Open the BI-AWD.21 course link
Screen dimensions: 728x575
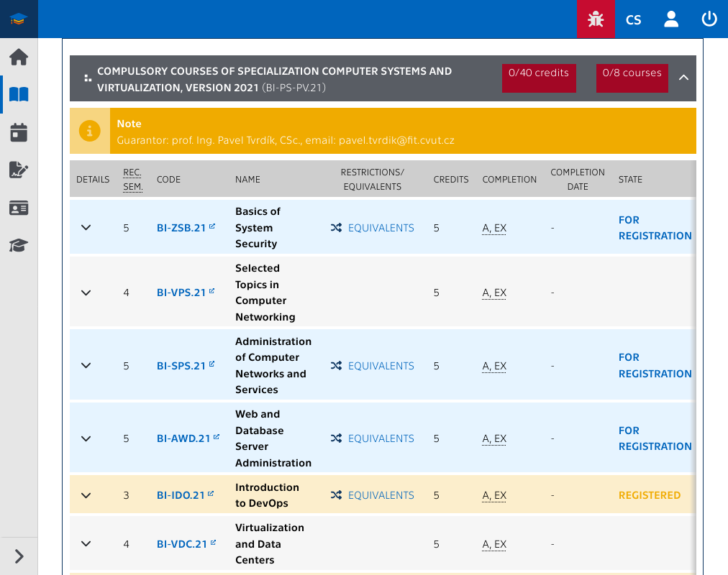(x=188, y=438)
